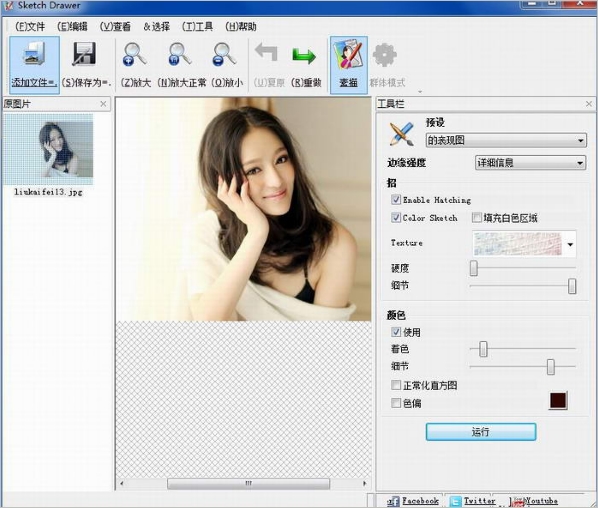Open the Facebook link icon
This screenshot has height=508, width=598.
394,501
